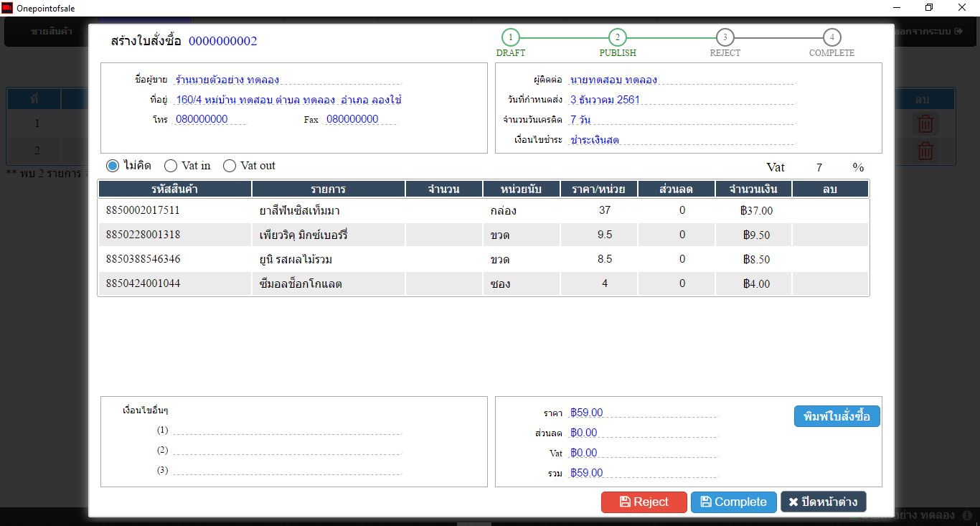Click the quantity cell for ยาสีฟันซิสเท็มมา

[444, 211]
